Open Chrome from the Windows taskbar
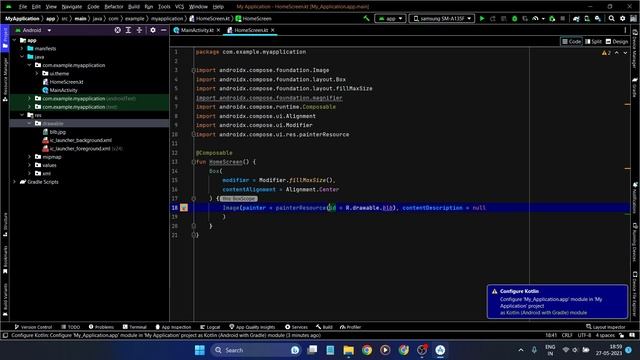Viewport: 640px width, 360px height. (367, 350)
